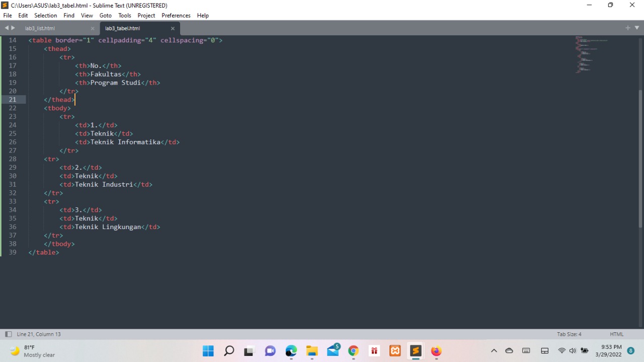
Task: Open OneDrive cloud tray icon
Action: pyautogui.click(x=509, y=351)
